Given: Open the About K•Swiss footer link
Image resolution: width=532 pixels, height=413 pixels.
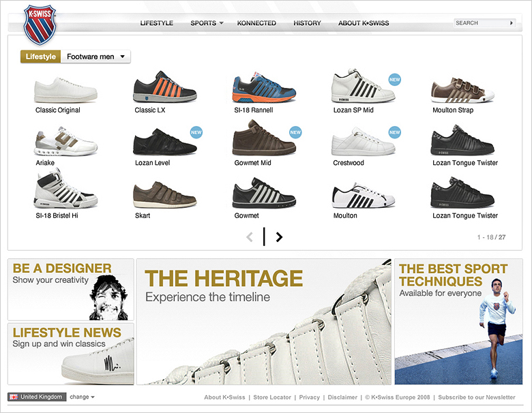Looking at the screenshot, I should [224, 397].
